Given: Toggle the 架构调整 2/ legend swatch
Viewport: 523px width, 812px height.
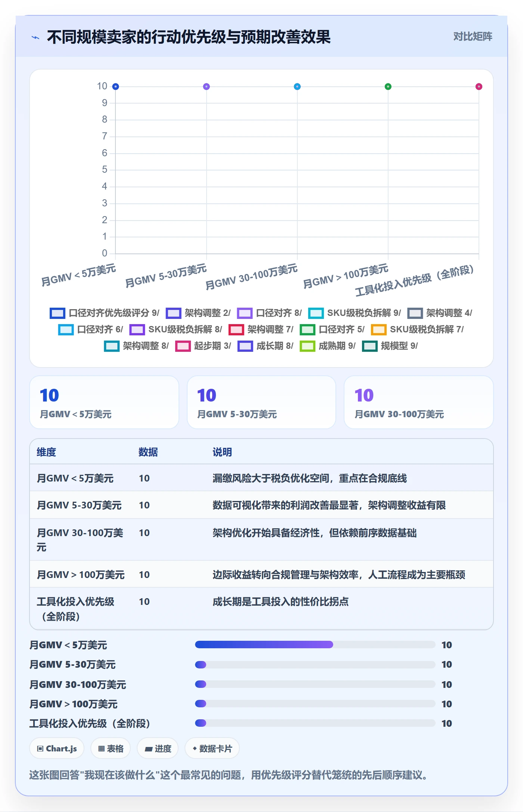Looking at the screenshot, I should point(174,313).
